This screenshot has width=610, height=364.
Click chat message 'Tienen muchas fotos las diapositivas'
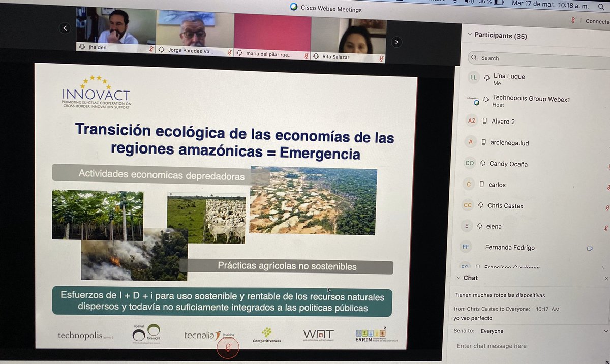[x=500, y=295]
